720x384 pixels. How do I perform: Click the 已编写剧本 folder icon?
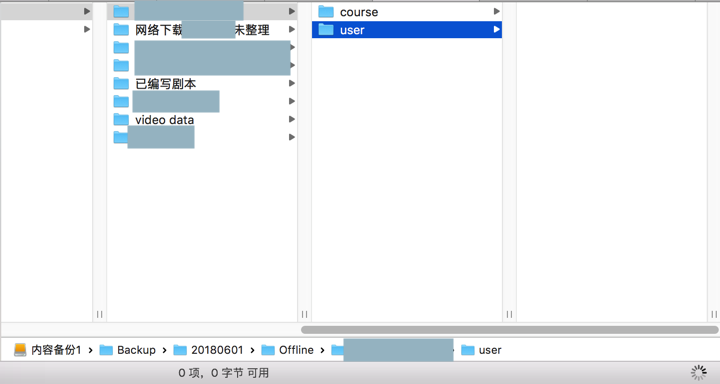click(x=121, y=83)
